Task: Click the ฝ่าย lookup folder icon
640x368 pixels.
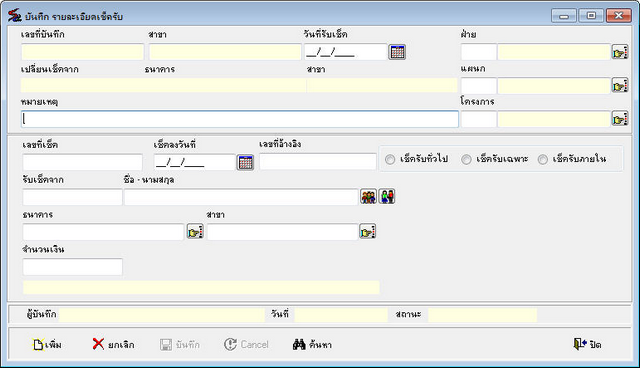Action: coord(620,52)
